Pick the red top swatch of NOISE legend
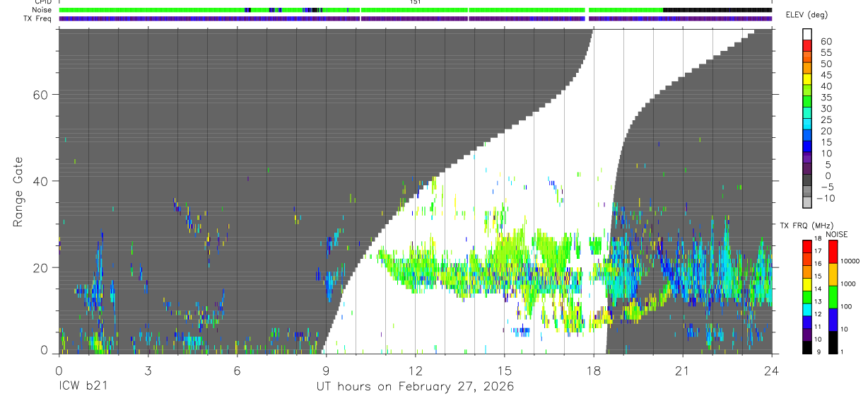 [832, 251]
